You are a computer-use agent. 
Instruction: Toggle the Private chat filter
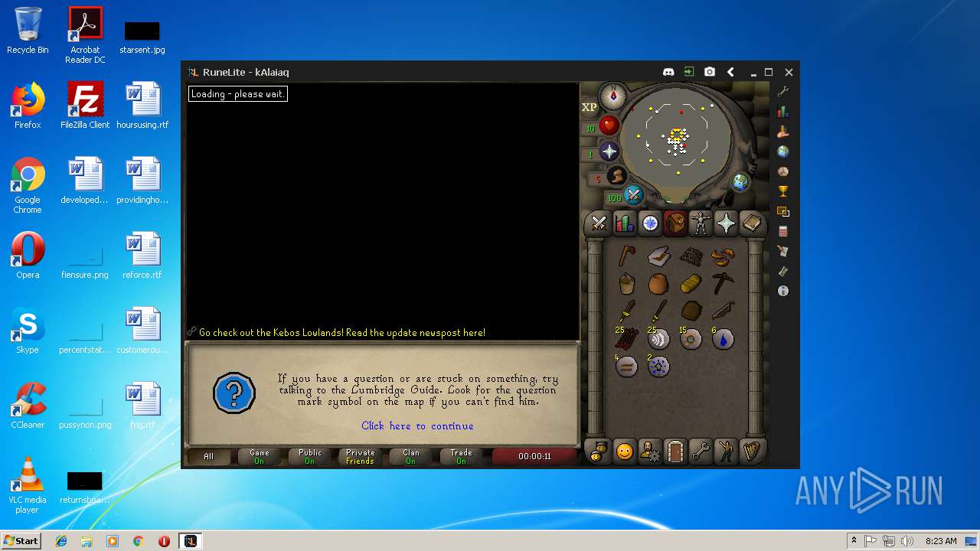click(x=360, y=456)
